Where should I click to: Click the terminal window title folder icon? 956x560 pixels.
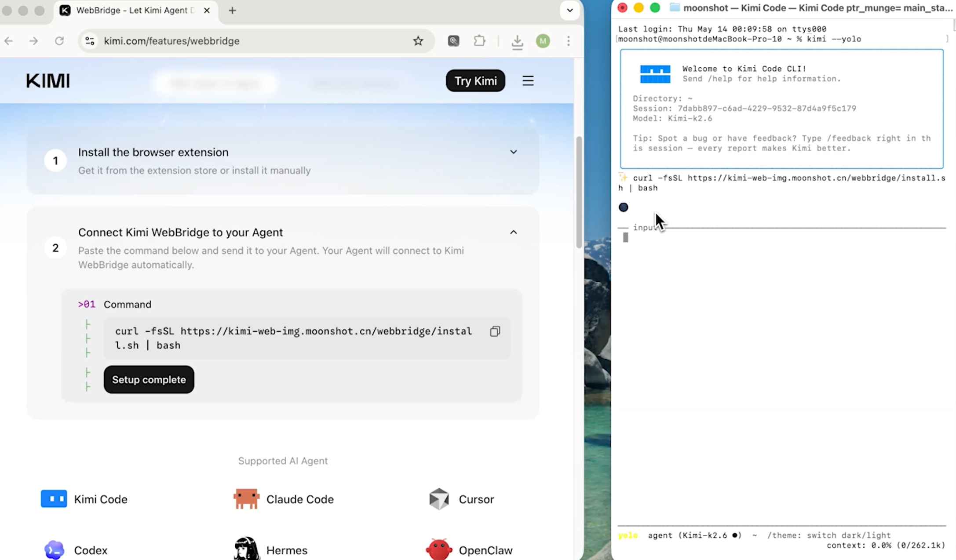pos(674,7)
